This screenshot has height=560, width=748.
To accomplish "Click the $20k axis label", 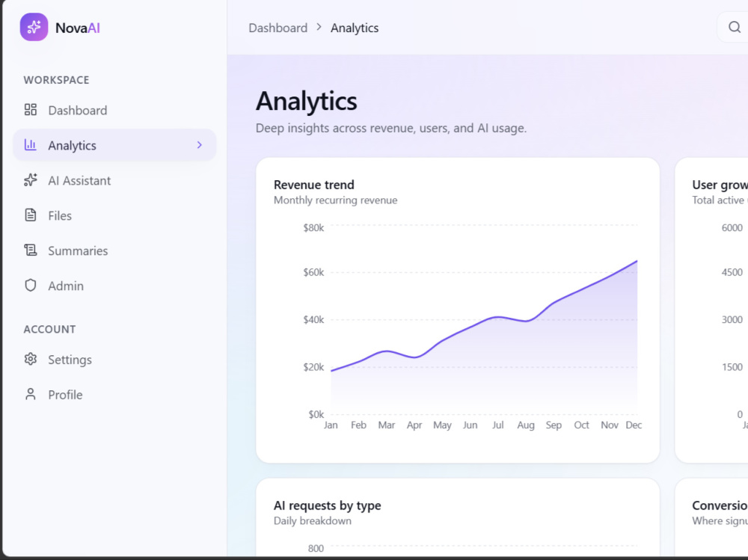I will click(x=313, y=367).
